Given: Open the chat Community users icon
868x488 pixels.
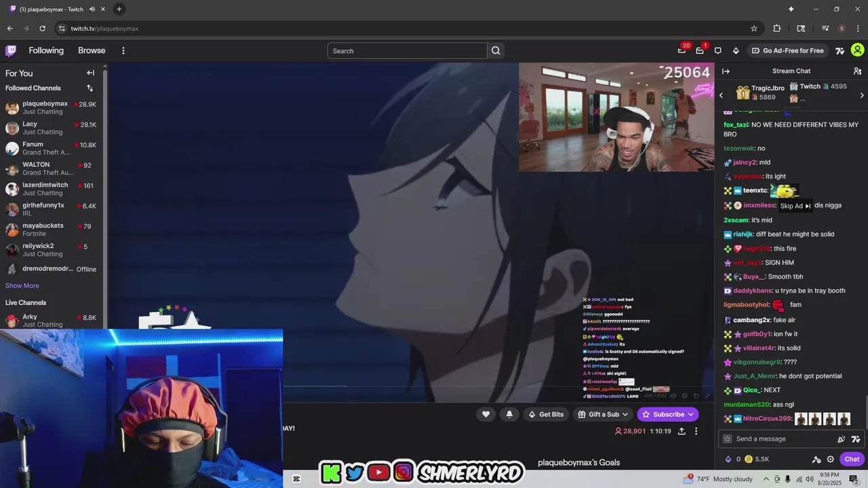Looking at the screenshot, I should point(857,71).
